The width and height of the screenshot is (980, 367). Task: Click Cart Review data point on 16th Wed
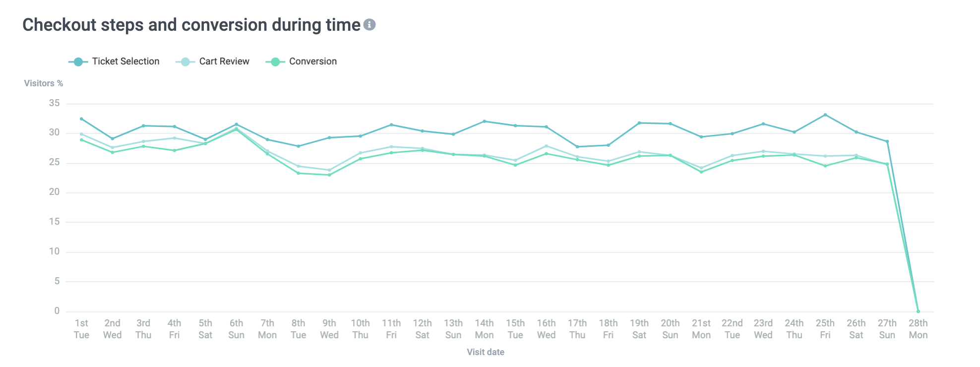coord(546,146)
